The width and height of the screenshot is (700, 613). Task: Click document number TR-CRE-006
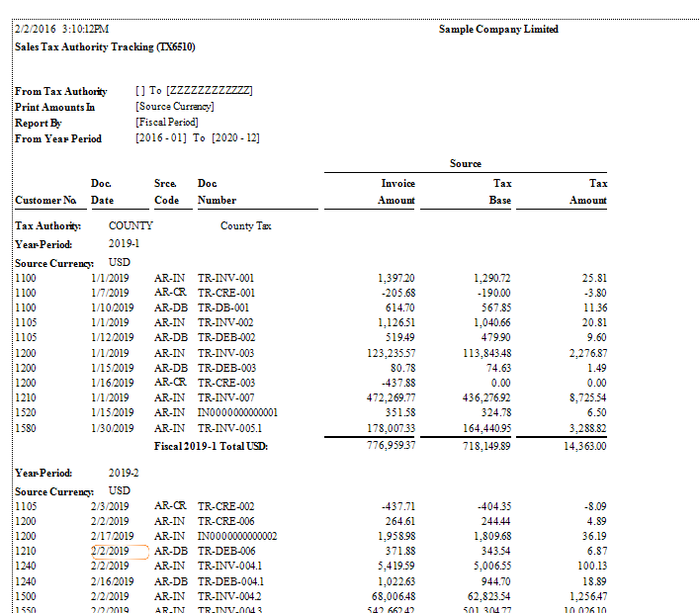coord(225,521)
